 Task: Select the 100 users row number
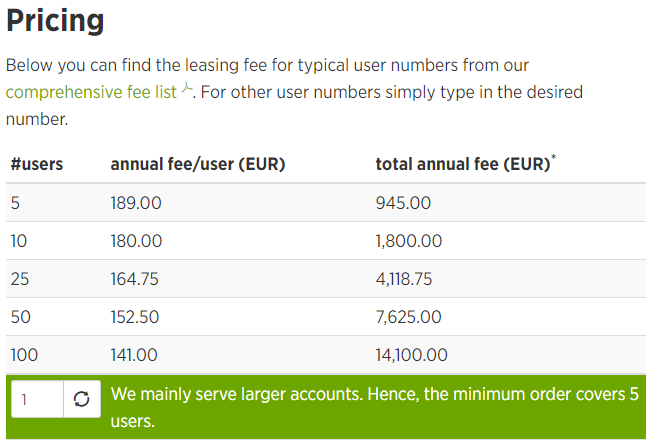24,355
